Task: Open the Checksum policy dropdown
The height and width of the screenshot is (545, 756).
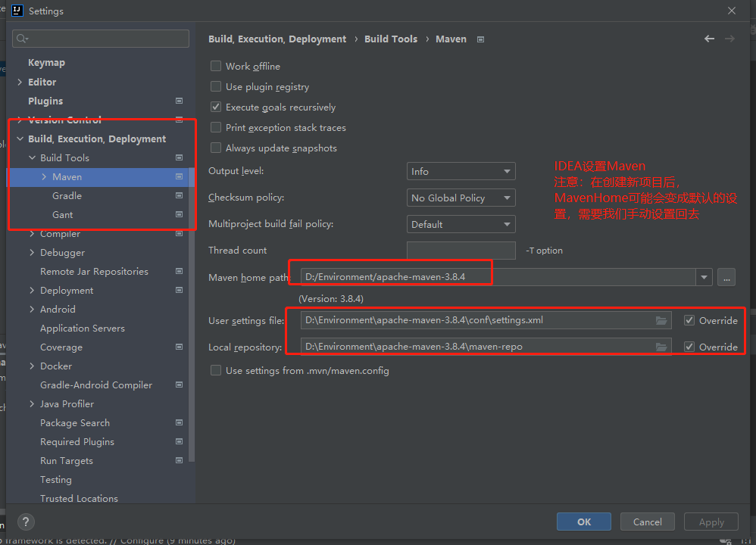Action: pyautogui.click(x=461, y=198)
